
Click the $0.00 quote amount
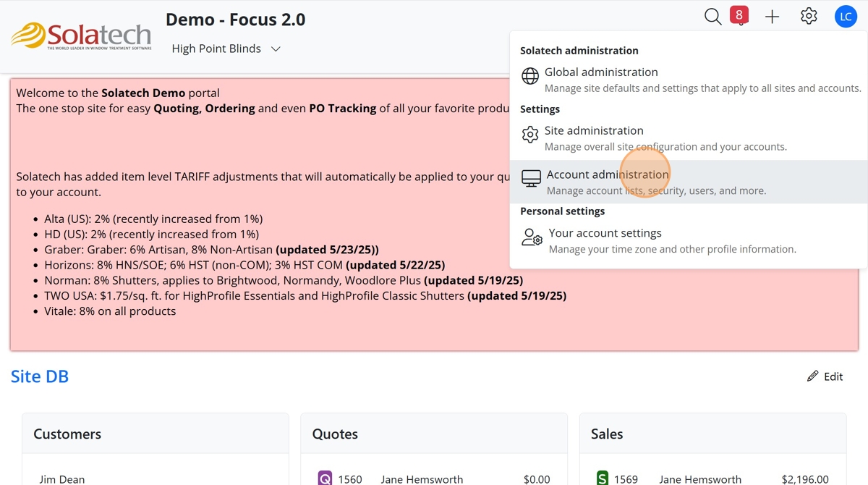coord(537,479)
